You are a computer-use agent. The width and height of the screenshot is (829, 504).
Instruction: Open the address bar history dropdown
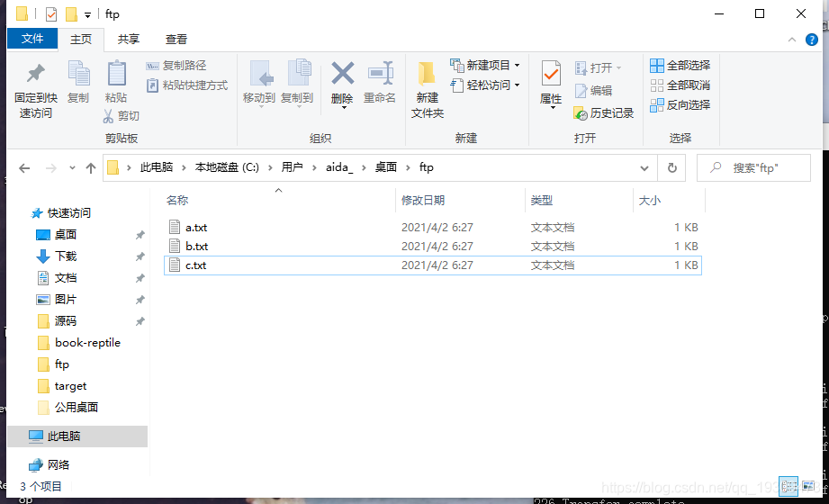644,168
